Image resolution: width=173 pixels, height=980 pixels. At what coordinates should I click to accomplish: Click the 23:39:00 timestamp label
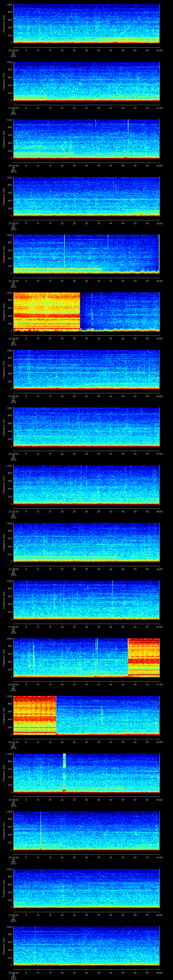point(13,627)
